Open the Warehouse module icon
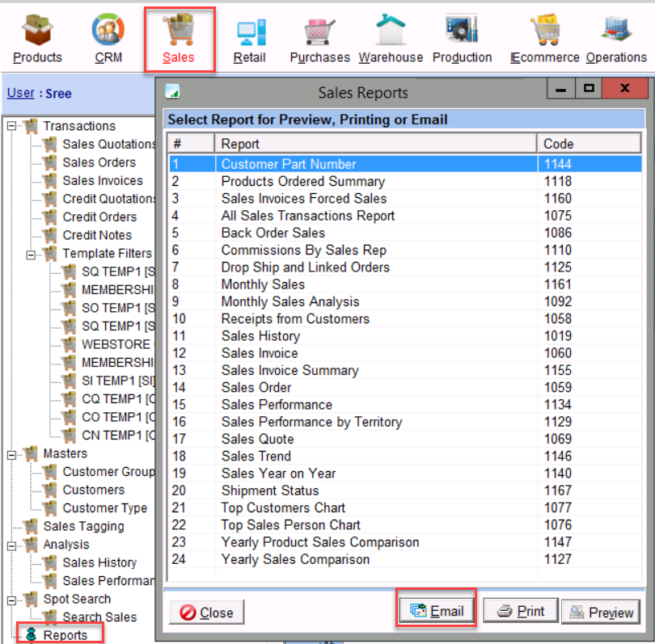655x644 pixels. pos(391,32)
